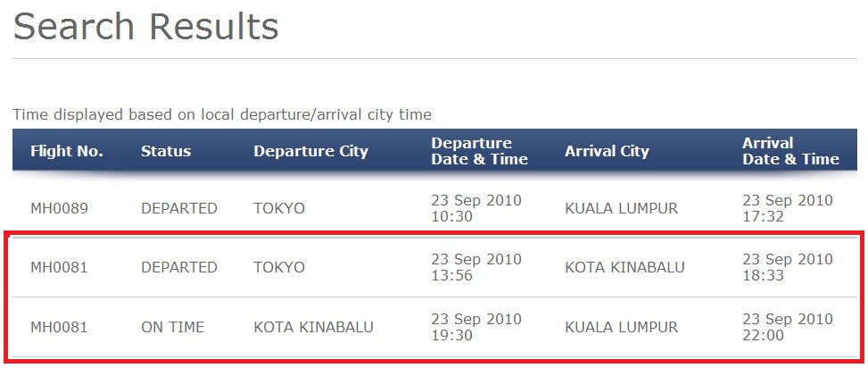Click the ON TIME status

[x=173, y=328]
